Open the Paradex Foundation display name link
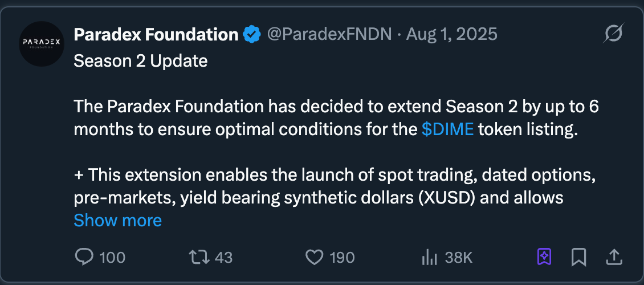The height and width of the screenshot is (285, 644). (156, 35)
